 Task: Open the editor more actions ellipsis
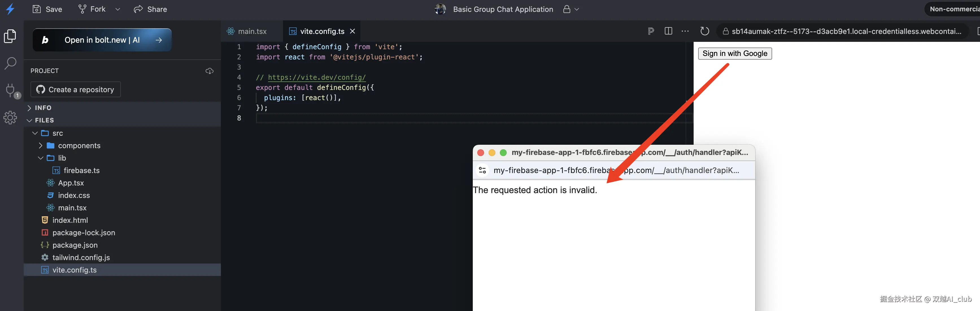click(x=685, y=31)
